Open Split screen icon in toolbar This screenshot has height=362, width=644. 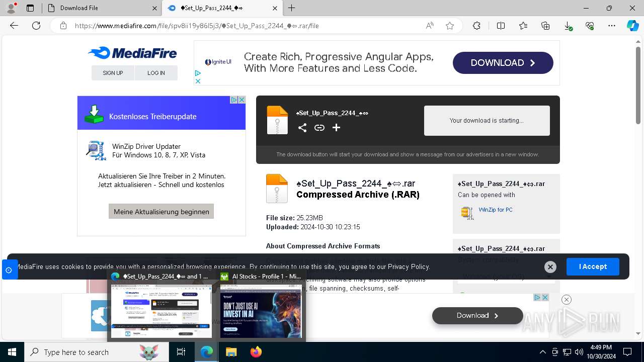[x=501, y=26]
